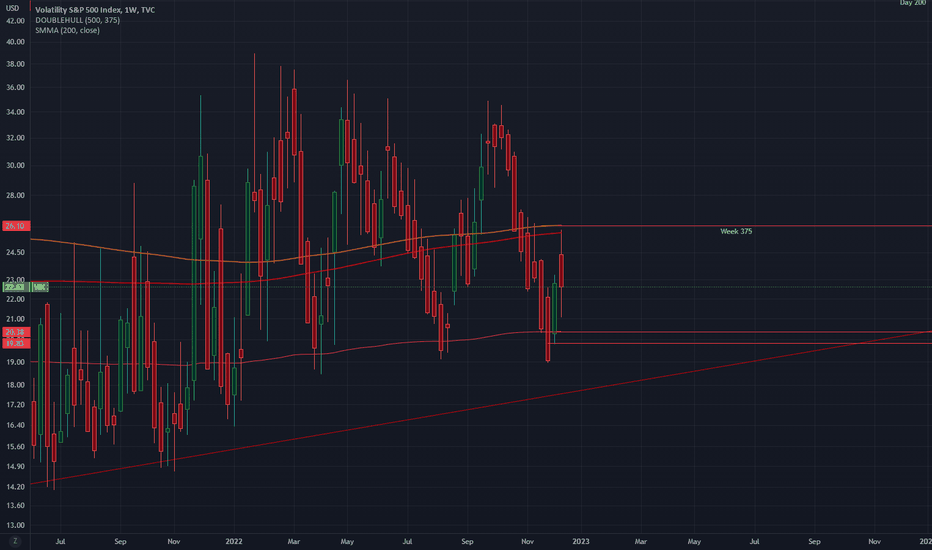The width and height of the screenshot is (932, 550).
Task: Click the 22.00 price axis label
Action: pyautogui.click(x=15, y=299)
